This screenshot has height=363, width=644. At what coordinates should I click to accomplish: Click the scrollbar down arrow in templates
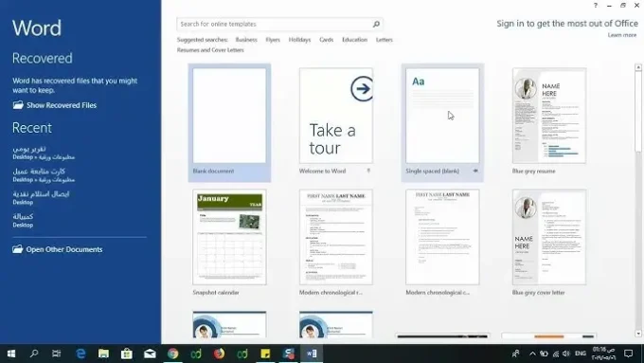[x=637, y=334]
